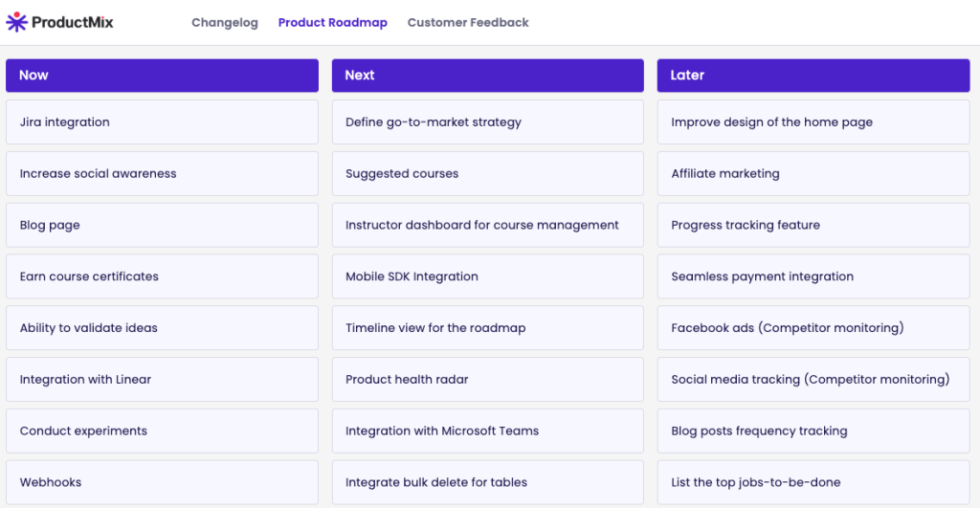980x508 pixels.
Task: Open Define go-to-market strategy card
Action: [487, 122]
